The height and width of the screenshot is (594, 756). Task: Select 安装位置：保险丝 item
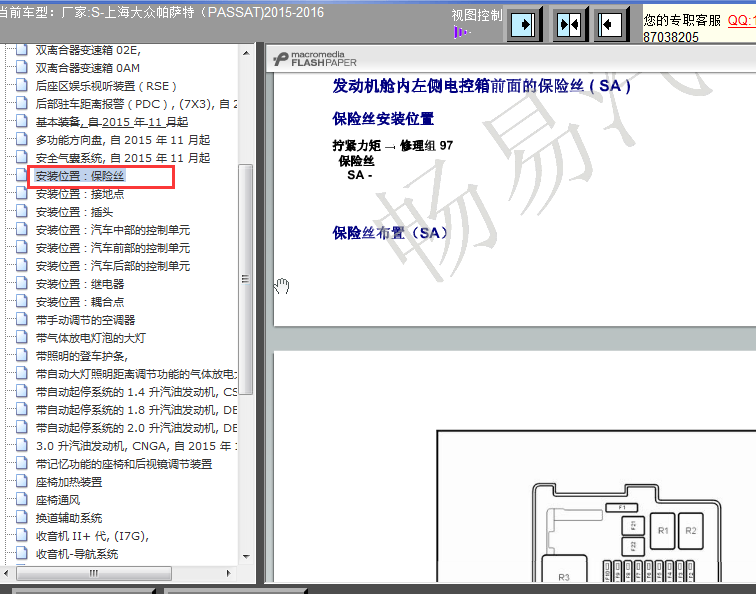click(x=80, y=176)
